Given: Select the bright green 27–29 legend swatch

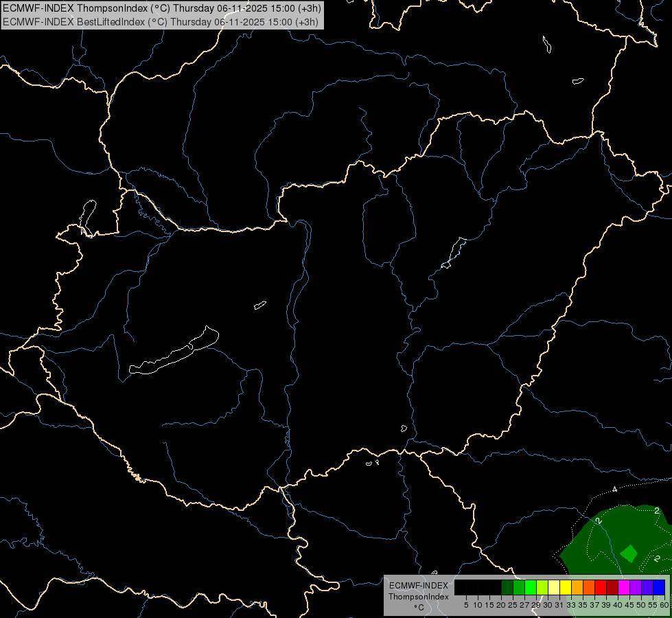Looking at the screenshot, I should tap(531, 587).
